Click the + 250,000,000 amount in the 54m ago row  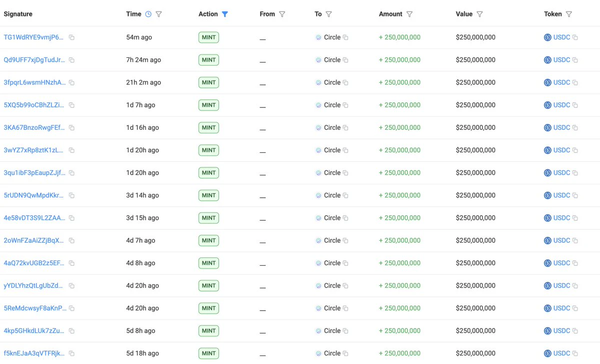(399, 37)
